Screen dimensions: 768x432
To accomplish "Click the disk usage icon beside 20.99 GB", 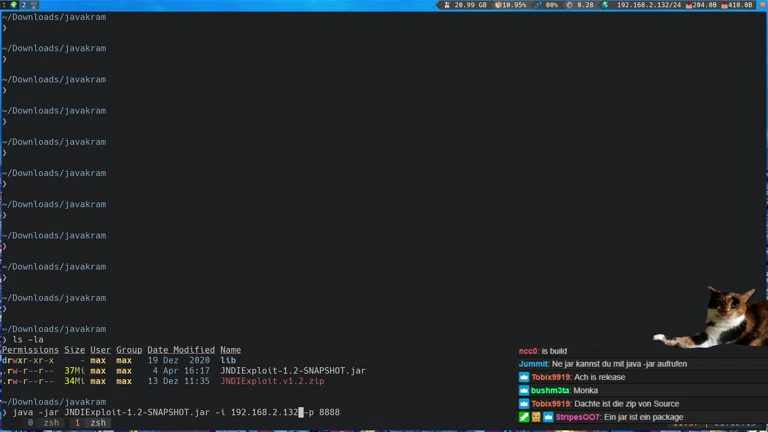I will point(447,5).
